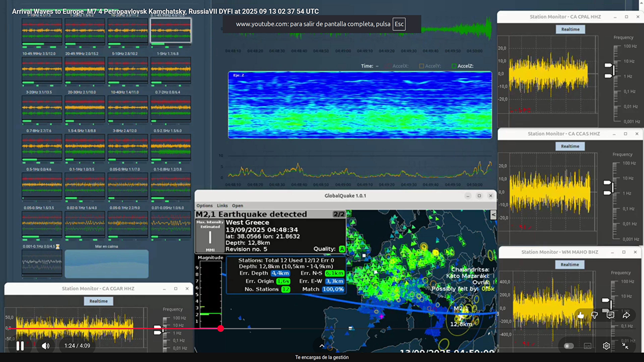644x362 pixels.
Task: Click the dislike thumbs-down icon
Action: pyautogui.click(x=595, y=315)
